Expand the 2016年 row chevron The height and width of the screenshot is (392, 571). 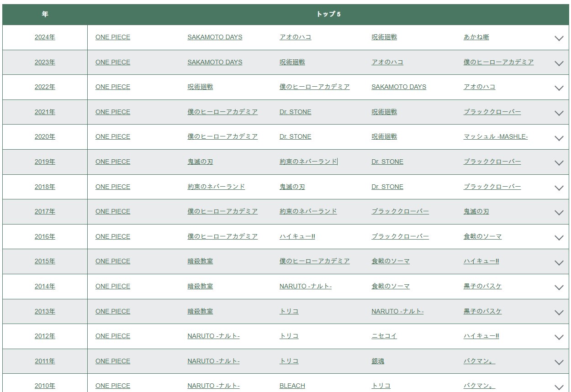pyautogui.click(x=559, y=238)
